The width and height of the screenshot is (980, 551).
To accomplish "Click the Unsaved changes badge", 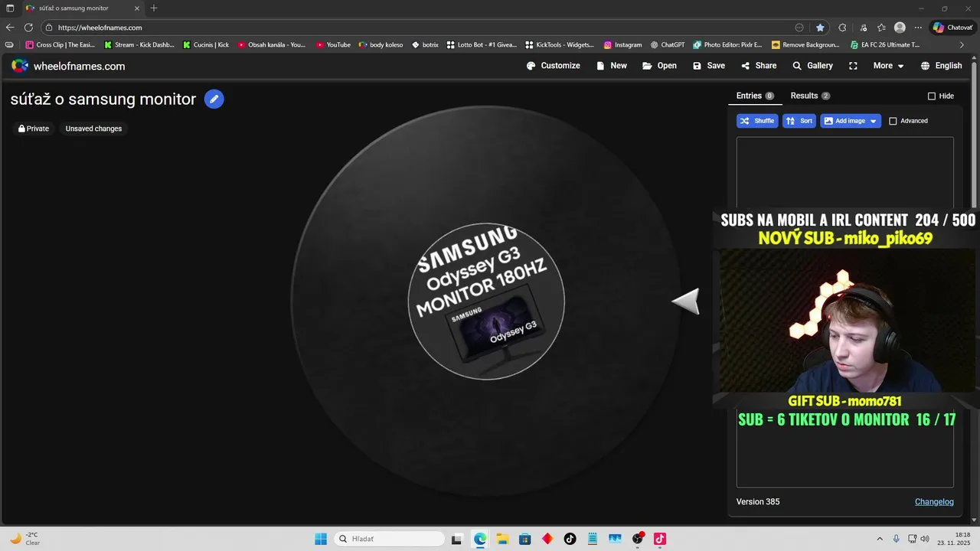I will (93, 129).
